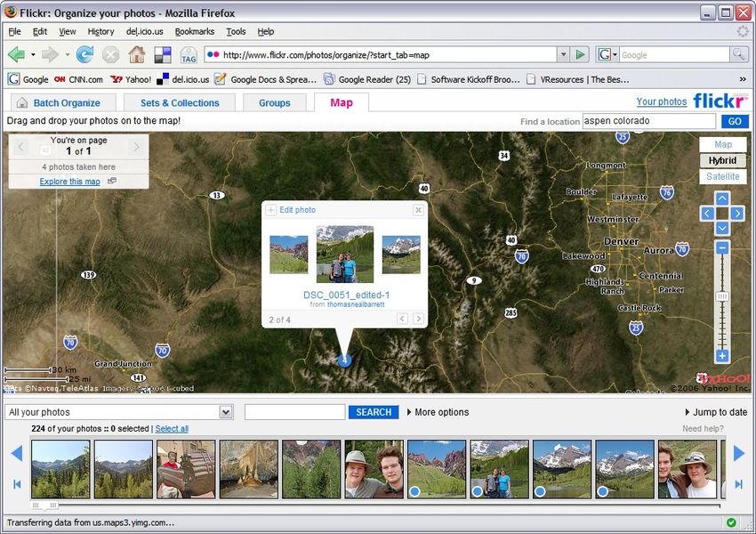Open the Back button history dropdown

pos(33,54)
